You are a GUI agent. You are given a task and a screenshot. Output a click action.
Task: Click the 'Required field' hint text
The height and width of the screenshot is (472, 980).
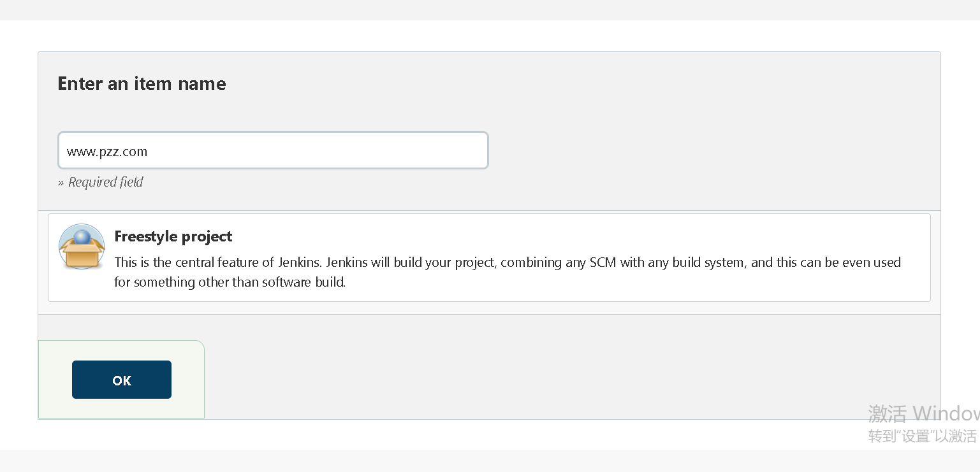[105, 182]
